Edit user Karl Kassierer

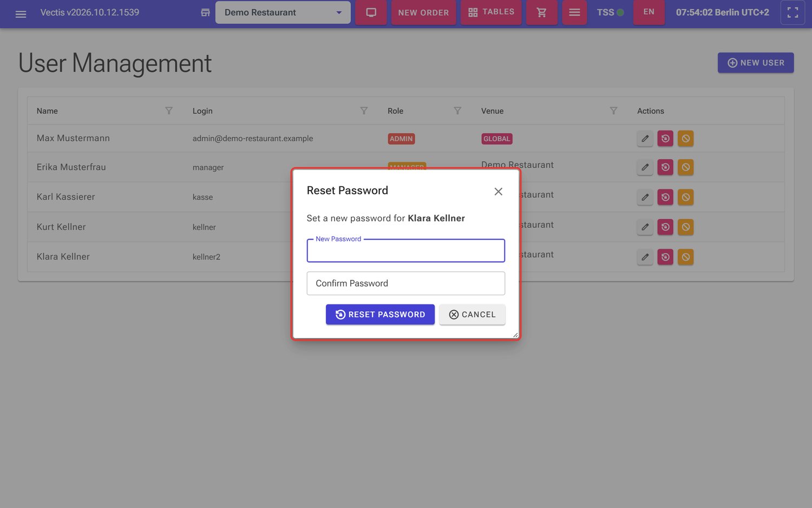click(x=645, y=197)
